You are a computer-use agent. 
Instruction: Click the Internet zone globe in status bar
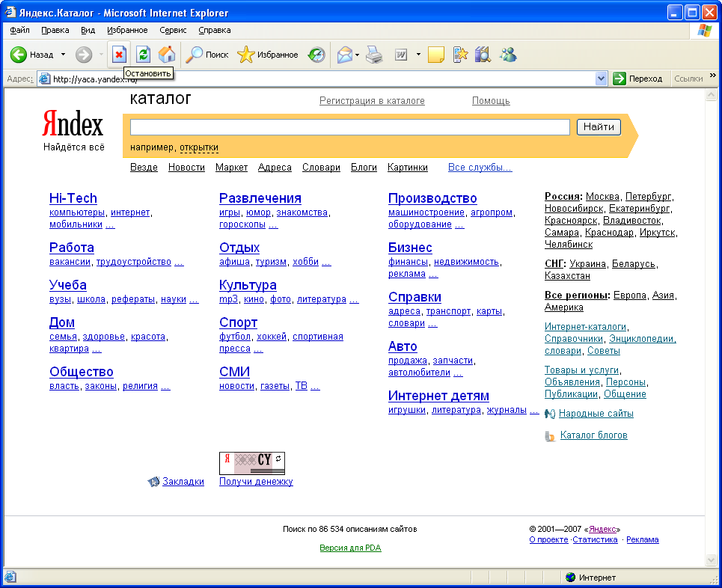click(x=571, y=577)
